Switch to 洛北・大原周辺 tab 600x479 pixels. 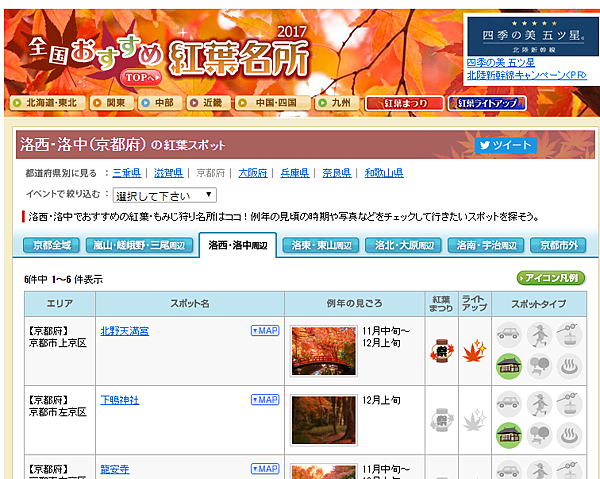[x=403, y=245]
